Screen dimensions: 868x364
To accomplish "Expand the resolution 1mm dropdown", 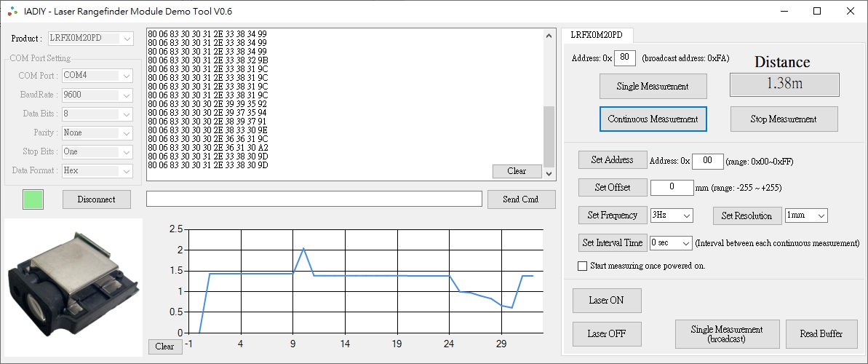I will (x=806, y=215).
